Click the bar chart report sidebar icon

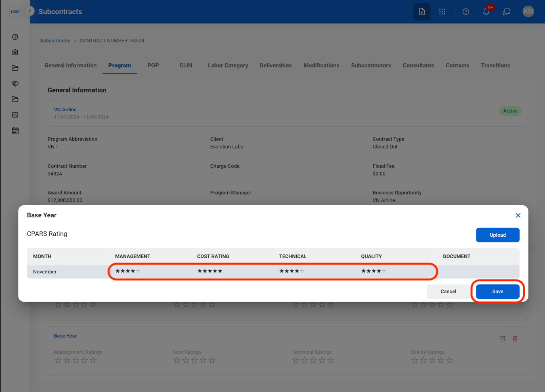[x=15, y=115]
